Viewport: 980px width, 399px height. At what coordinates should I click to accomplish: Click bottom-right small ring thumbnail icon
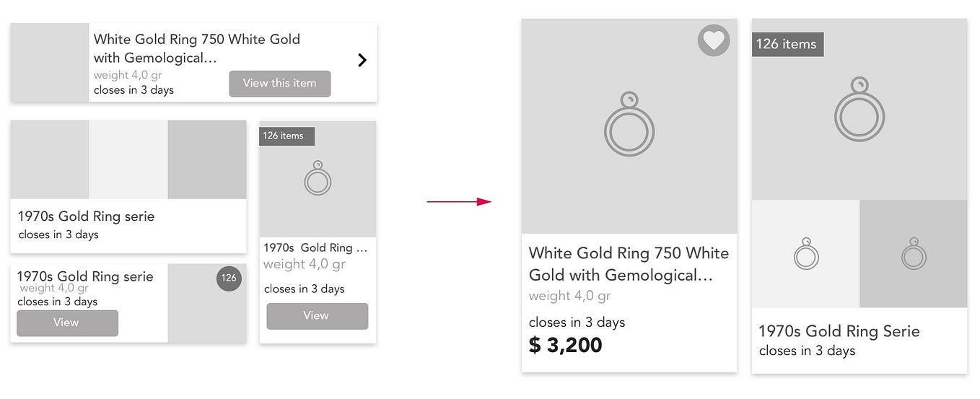[913, 254]
